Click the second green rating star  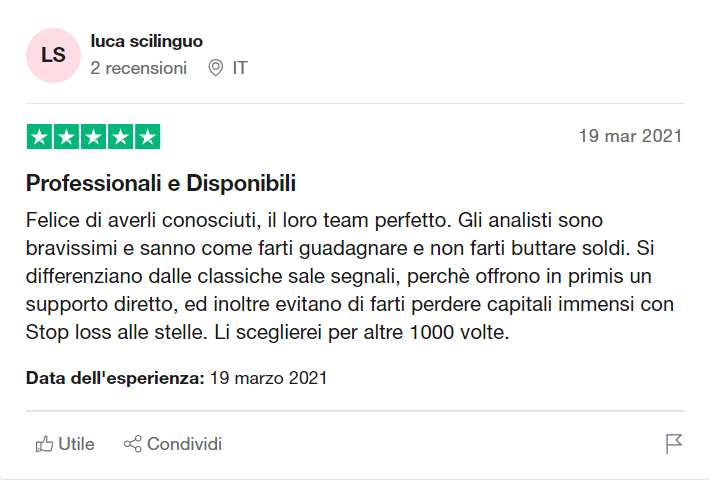point(66,136)
